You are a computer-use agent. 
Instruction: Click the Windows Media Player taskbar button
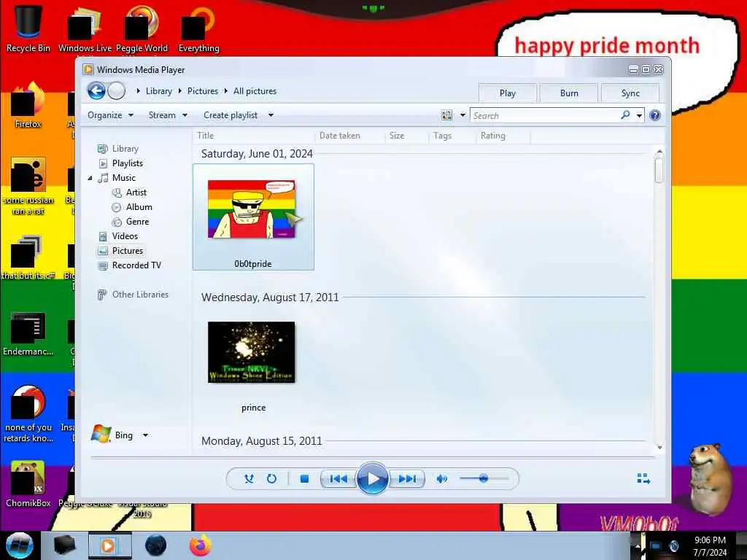click(x=109, y=545)
